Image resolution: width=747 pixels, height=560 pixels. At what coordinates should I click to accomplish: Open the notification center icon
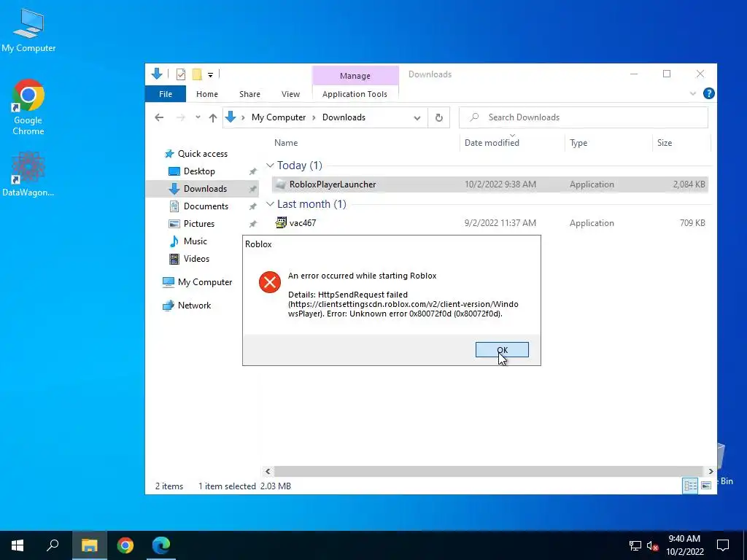pyautogui.click(x=723, y=545)
